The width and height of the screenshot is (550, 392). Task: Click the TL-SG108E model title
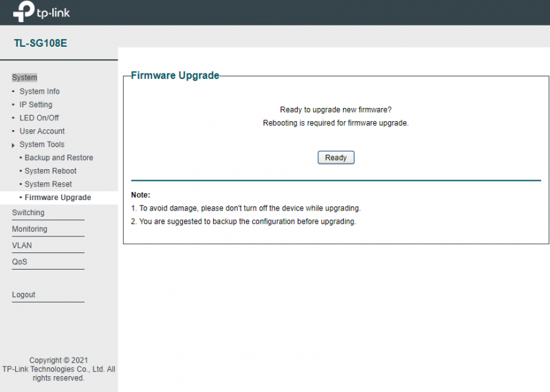(x=41, y=43)
